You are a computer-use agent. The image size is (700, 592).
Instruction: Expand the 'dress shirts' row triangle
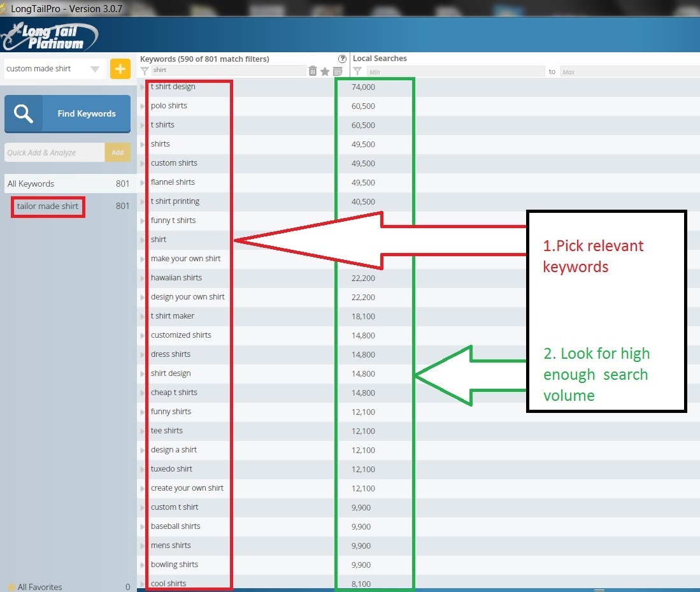(143, 354)
